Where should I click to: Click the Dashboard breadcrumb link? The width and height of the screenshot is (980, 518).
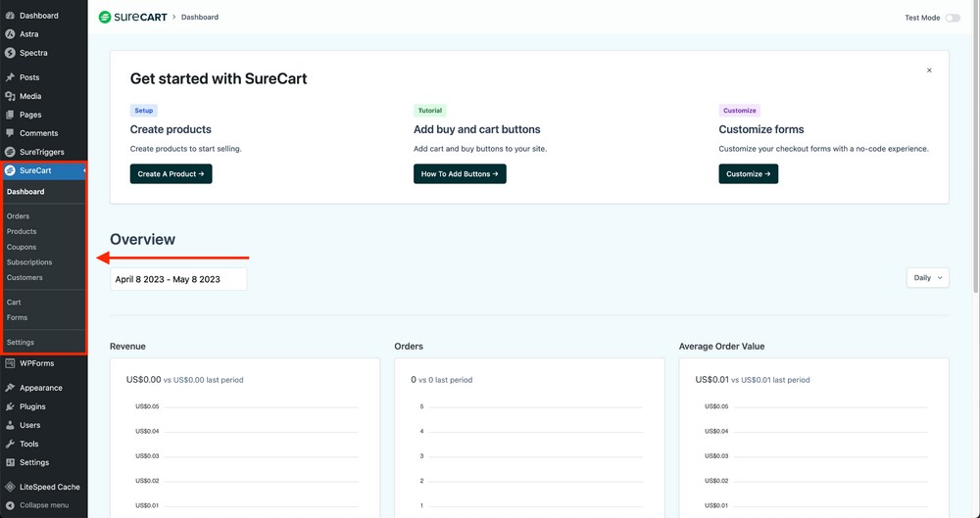pyautogui.click(x=200, y=18)
